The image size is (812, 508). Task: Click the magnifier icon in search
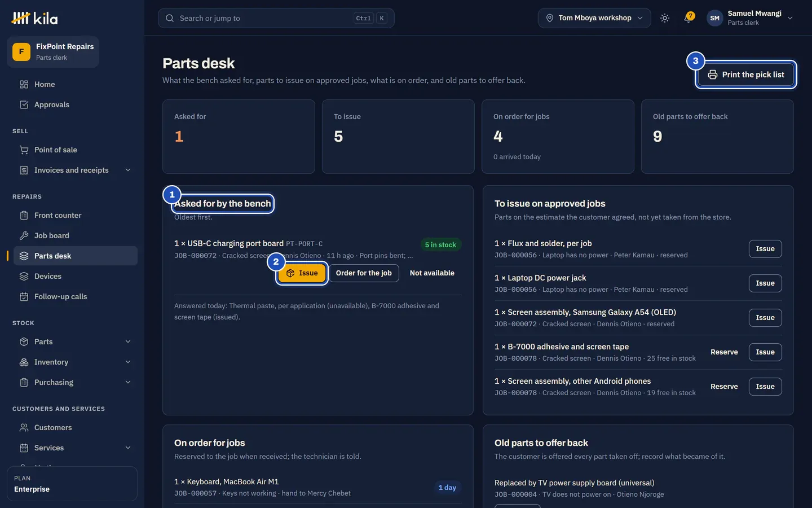[x=170, y=18]
